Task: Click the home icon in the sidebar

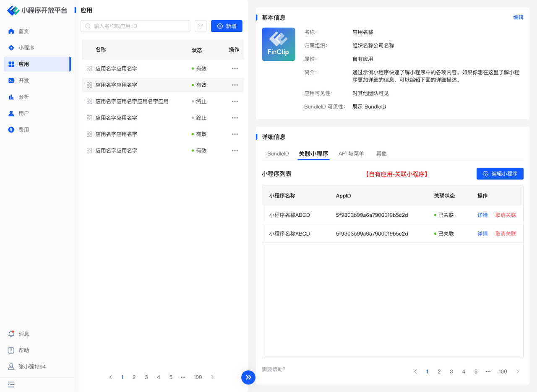Action: [x=11, y=31]
